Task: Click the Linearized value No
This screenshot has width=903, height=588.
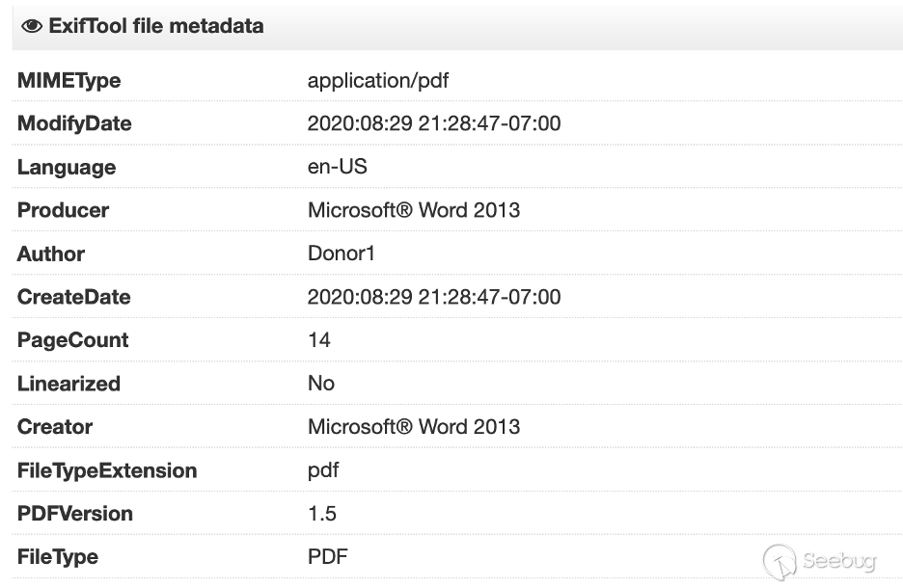Action: click(x=321, y=384)
